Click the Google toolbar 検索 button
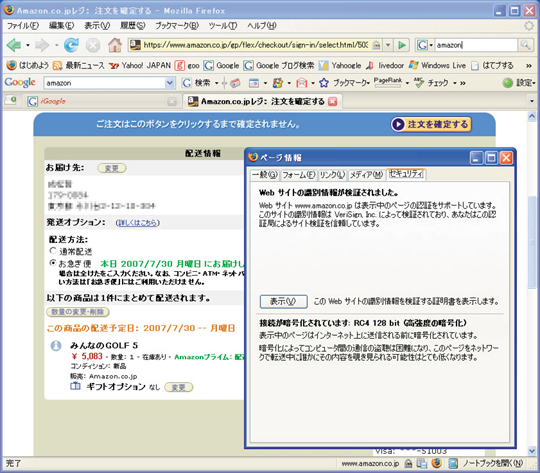The height and width of the screenshot is (473, 540). pos(196,83)
